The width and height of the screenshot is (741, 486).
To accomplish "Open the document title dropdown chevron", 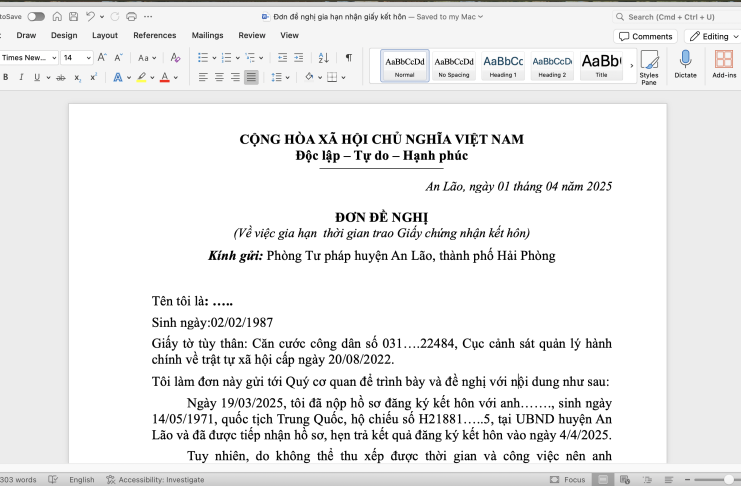I will coord(481,17).
